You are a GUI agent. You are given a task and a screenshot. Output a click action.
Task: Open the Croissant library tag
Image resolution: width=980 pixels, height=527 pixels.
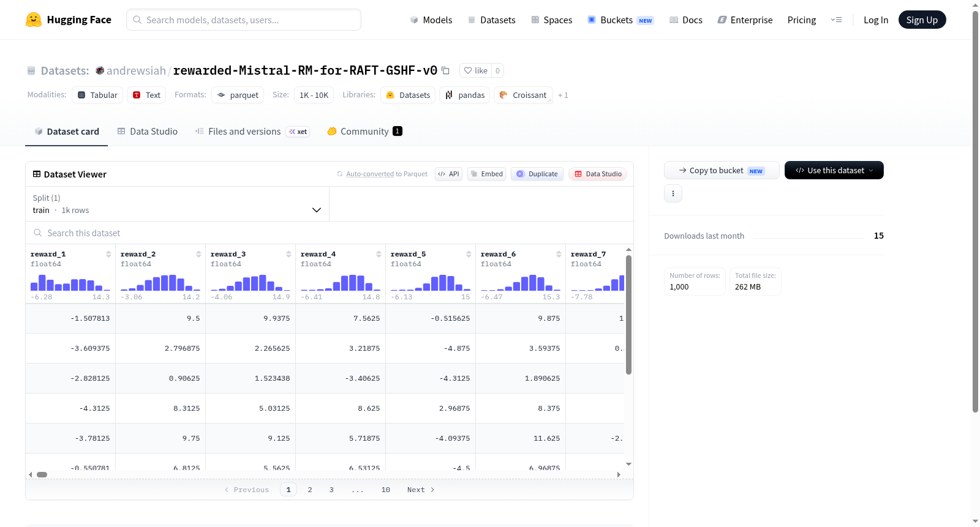tap(523, 95)
